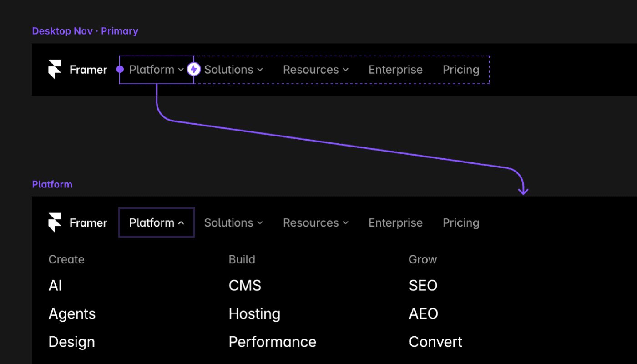Select the "Desktop Nav · Primary" frame label

85,31
